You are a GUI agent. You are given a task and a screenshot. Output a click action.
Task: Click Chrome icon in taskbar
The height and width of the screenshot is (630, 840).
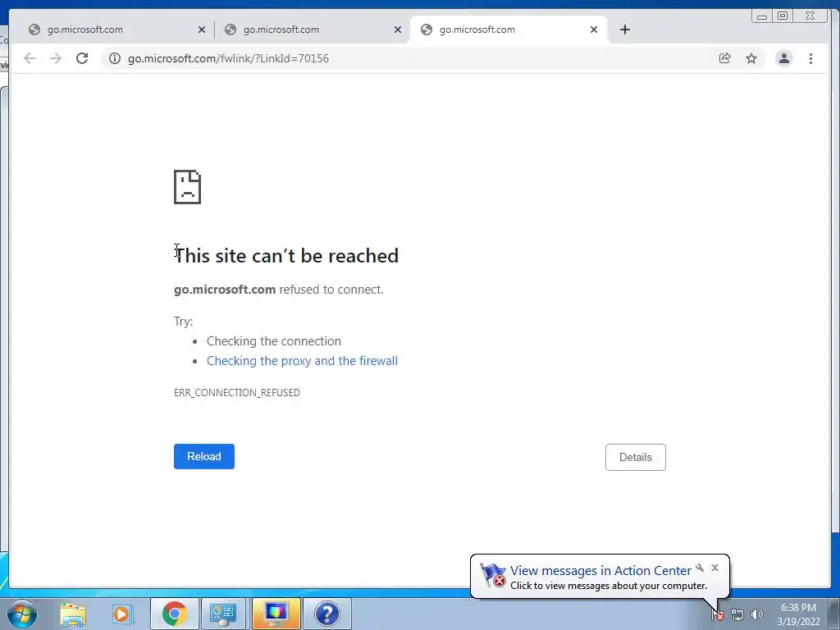[x=174, y=614]
